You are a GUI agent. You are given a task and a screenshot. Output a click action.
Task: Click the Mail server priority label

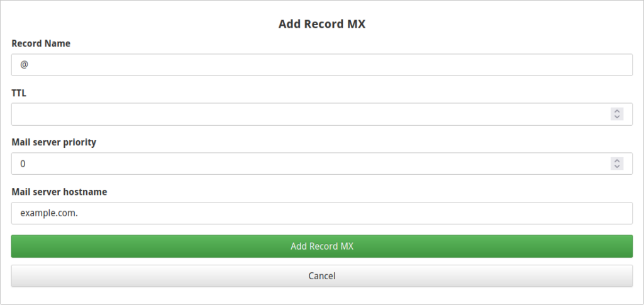(x=53, y=142)
